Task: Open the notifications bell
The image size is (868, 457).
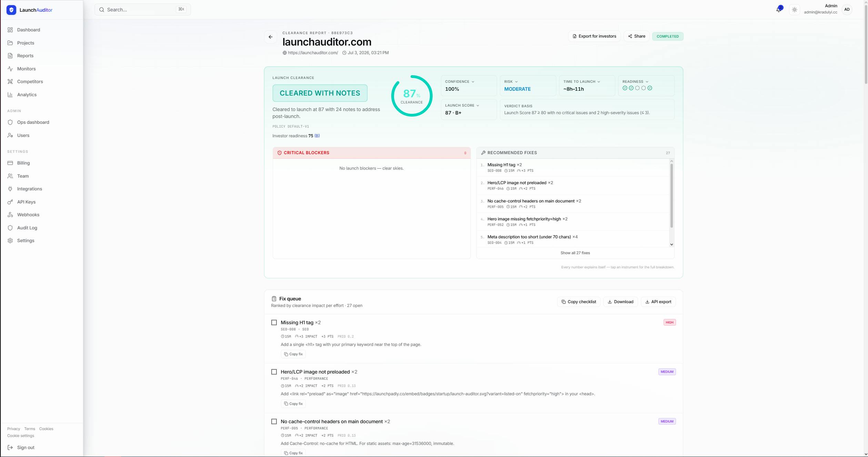Action: pos(778,10)
